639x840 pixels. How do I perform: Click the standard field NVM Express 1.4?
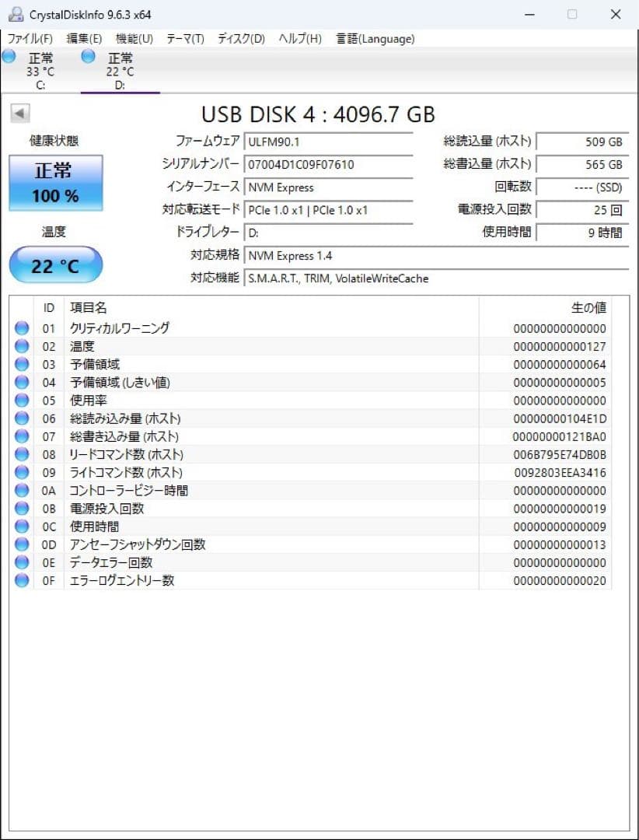[x=436, y=256]
